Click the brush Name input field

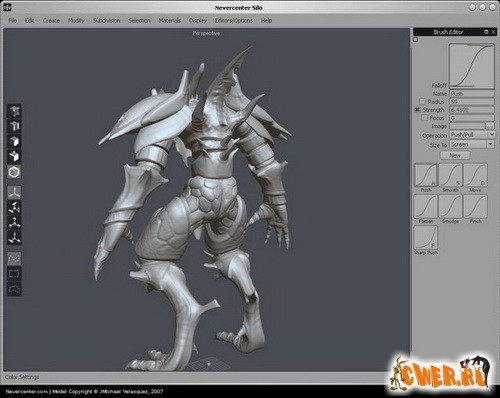point(472,94)
